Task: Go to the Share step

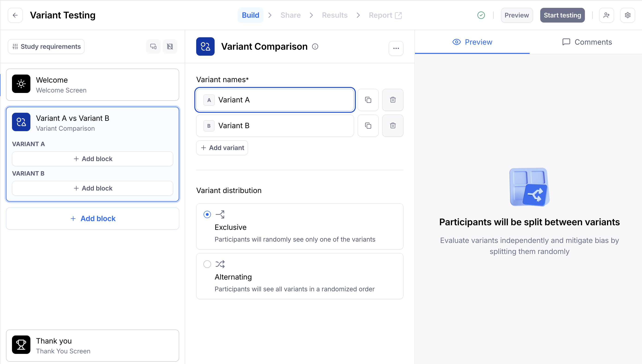Action: (290, 15)
